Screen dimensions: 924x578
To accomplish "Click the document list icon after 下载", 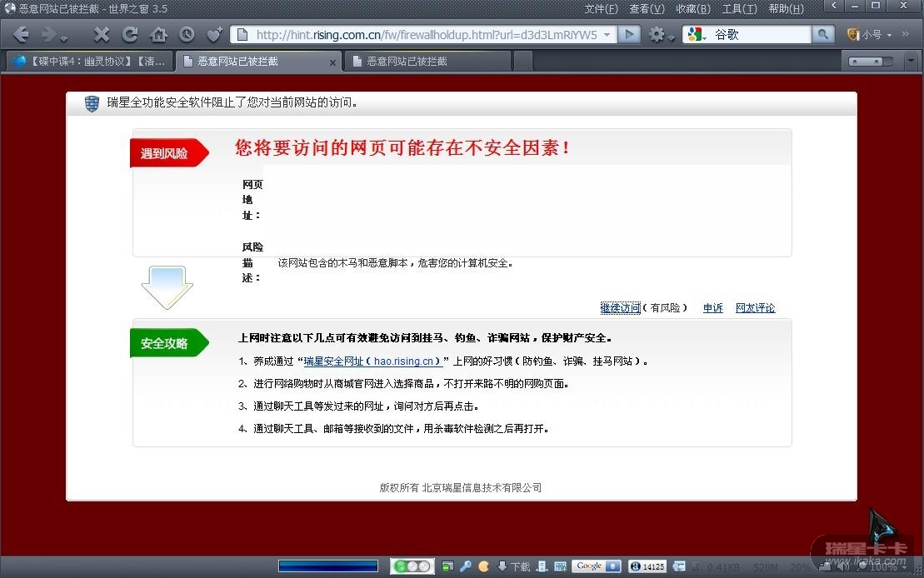I will click(542, 566).
